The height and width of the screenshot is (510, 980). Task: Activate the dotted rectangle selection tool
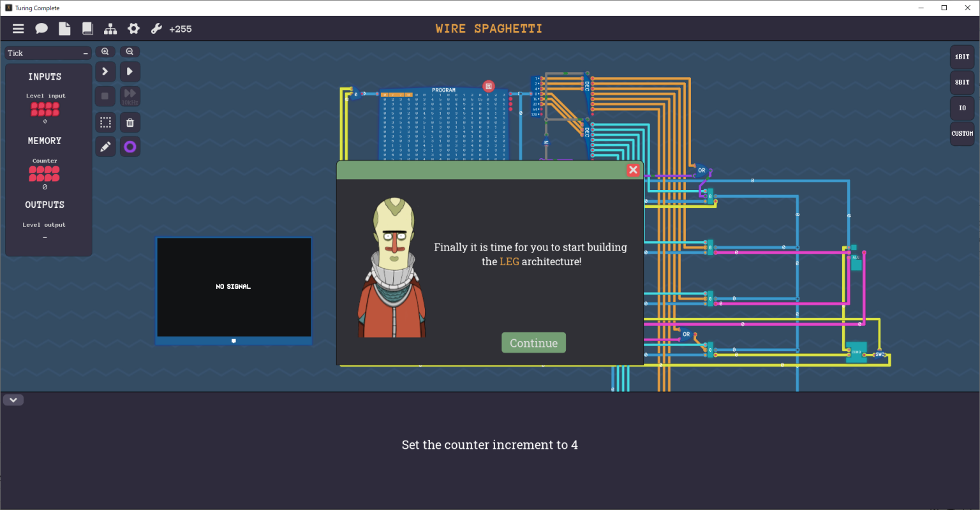[105, 122]
